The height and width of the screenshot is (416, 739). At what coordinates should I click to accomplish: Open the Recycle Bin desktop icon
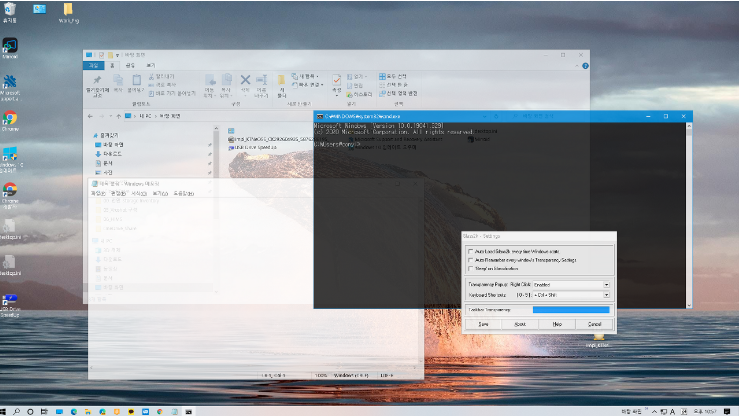coord(10,10)
